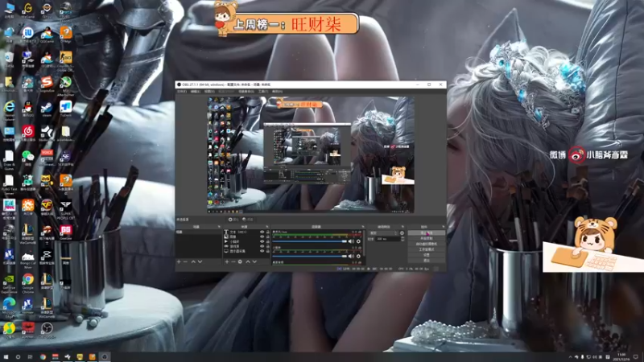Image resolution: width=644 pixels, height=362 pixels.
Task: Select the Tencent QQ penguin desktop icon
Action: click(27, 109)
